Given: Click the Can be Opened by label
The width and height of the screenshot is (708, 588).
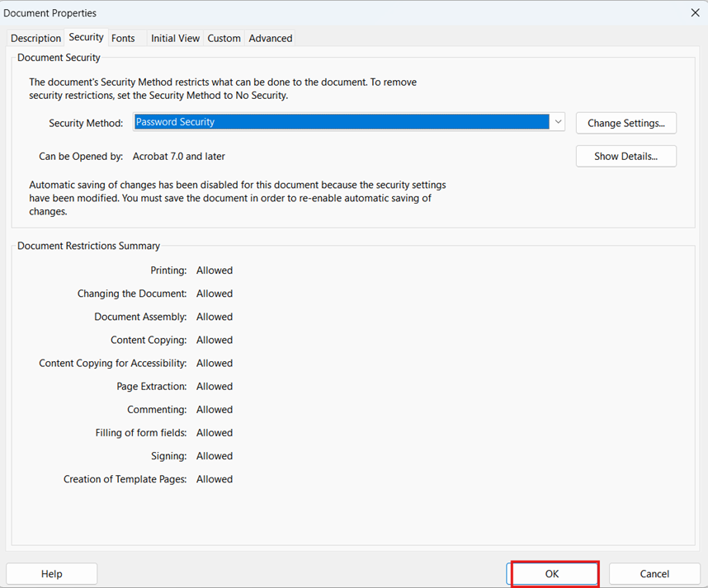Looking at the screenshot, I should (81, 157).
